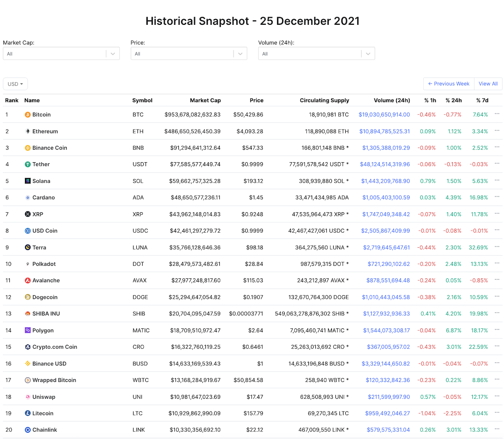Click the Uniswap logo icon
Image resolution: width=504 pixels, height=439 pixels.
tap(28, 397)
